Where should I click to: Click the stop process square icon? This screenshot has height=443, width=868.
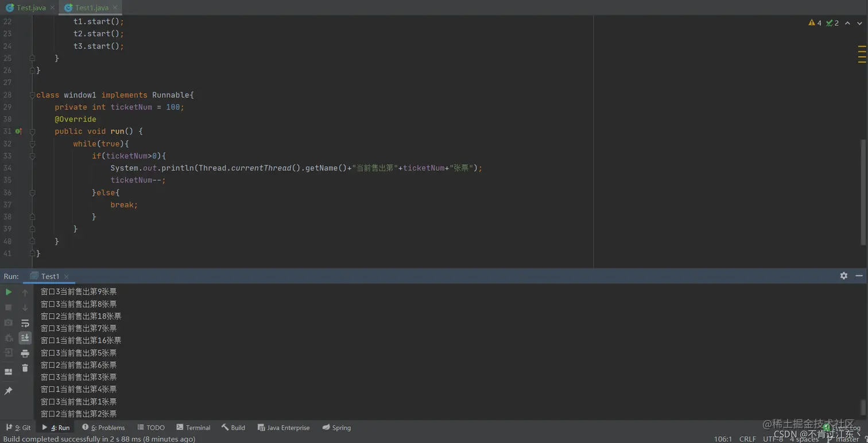[9, 307]
